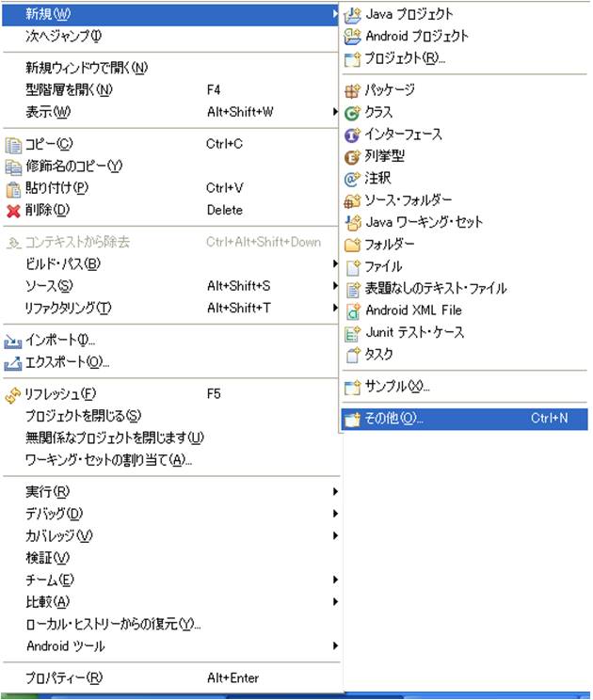The image size is (593, 700).
Task: Click the Ctrl+N shortcut label
Action: pos(550,419)
